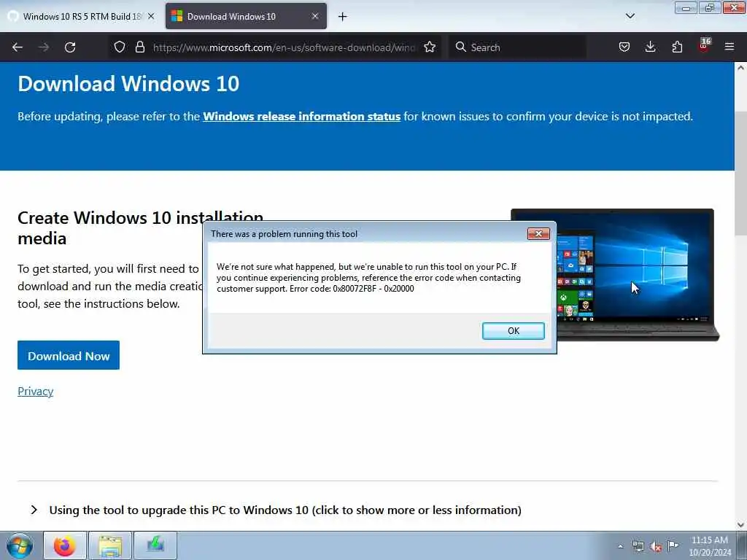The width and height of the screenshot is (747, 560).
Task: Open the list all tabs chevron
Action: tap(630, 16)
